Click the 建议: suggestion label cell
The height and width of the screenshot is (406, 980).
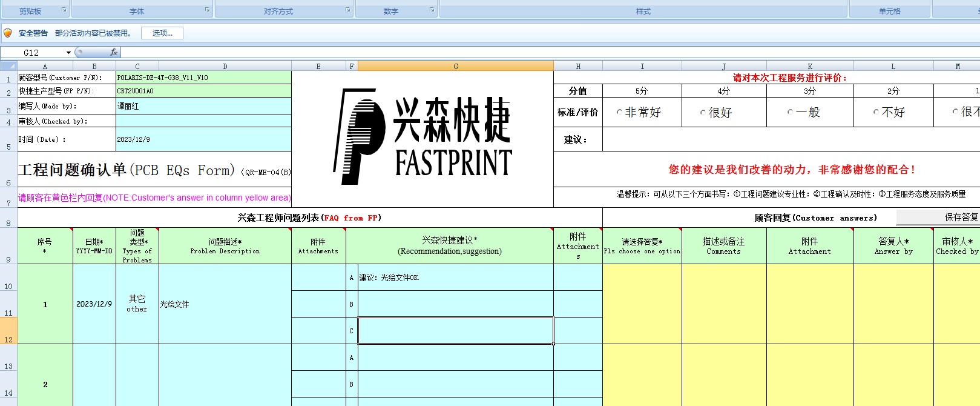578,139
